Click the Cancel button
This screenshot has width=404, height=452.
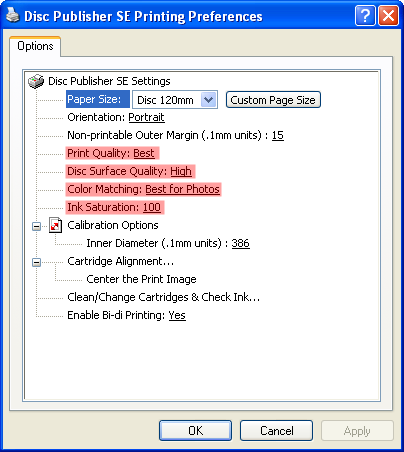coord(276,430)
